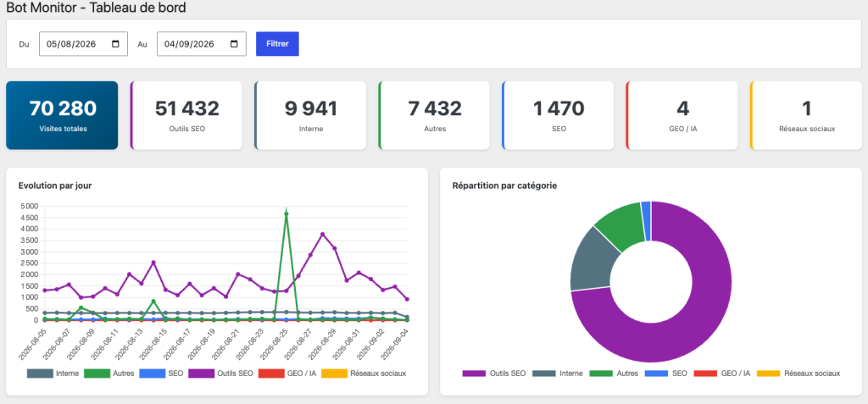Click the green Autres peak point near 4700
This screenshot has width=868, height=404.
[x=287, y=213]
